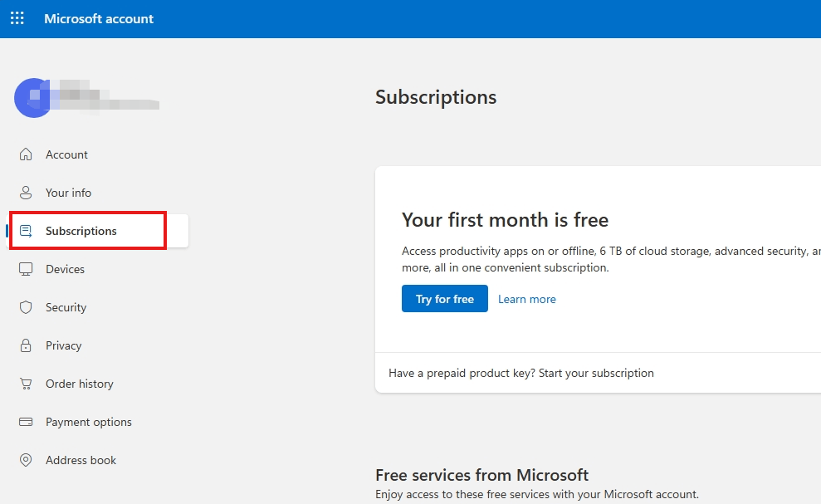Viewport: 821px width, 504px height.
Task: Click Start your subscription product key link
Action: click(x=596, y=373)
